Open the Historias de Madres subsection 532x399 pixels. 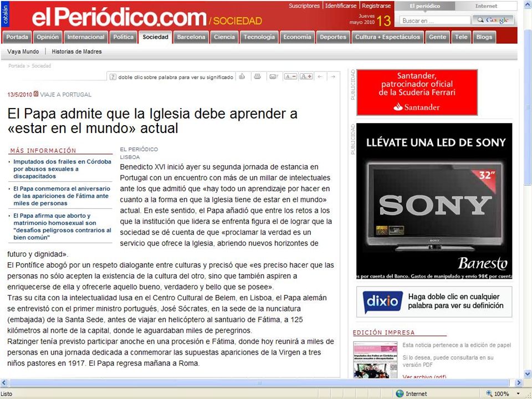click(76, 52)
